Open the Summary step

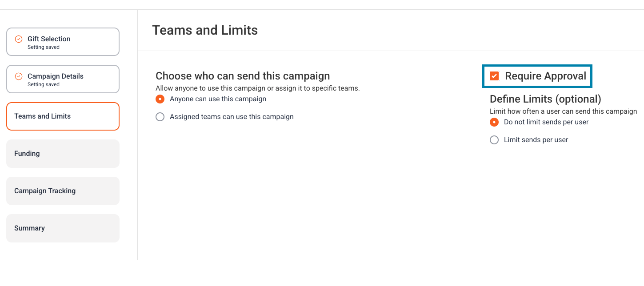(63, 228)
